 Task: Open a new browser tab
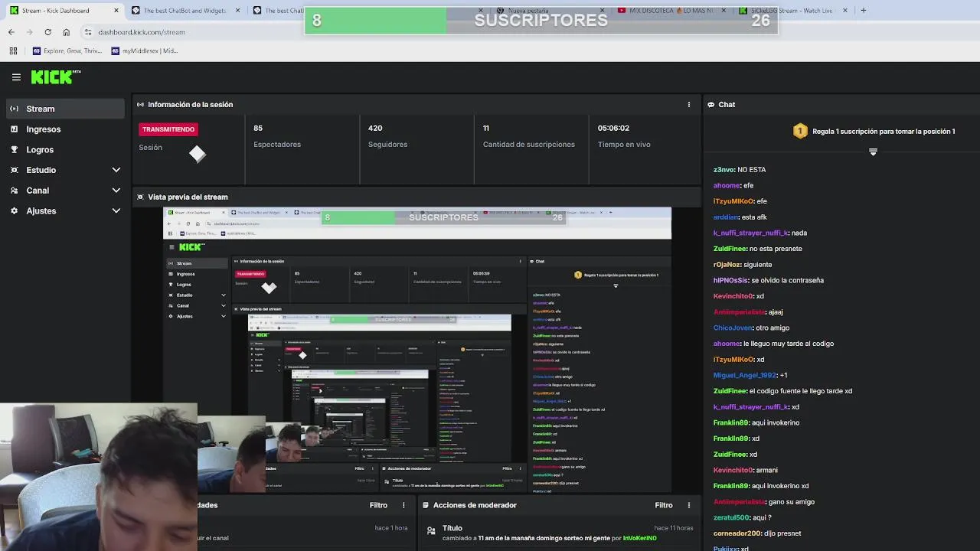tap(863, 11)
